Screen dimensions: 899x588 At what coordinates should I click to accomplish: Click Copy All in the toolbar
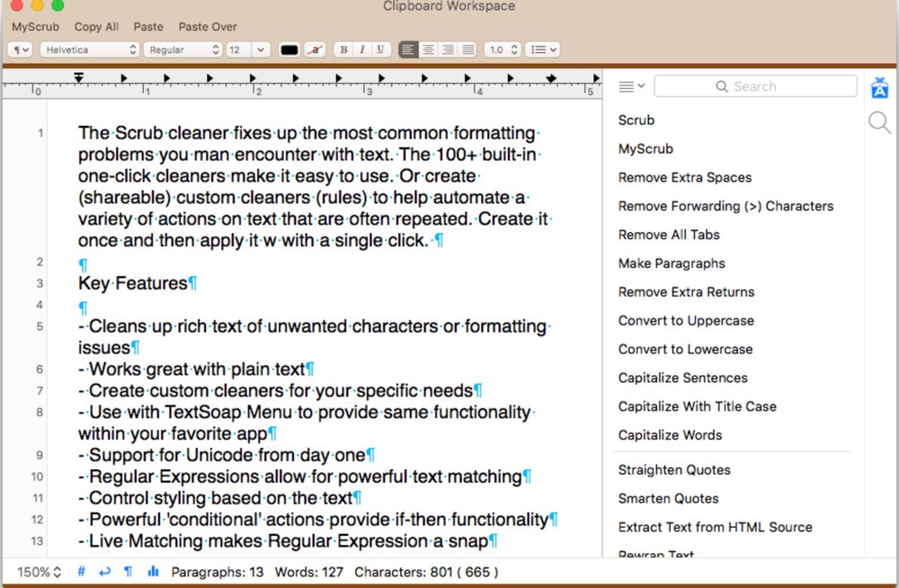[96, 27]
